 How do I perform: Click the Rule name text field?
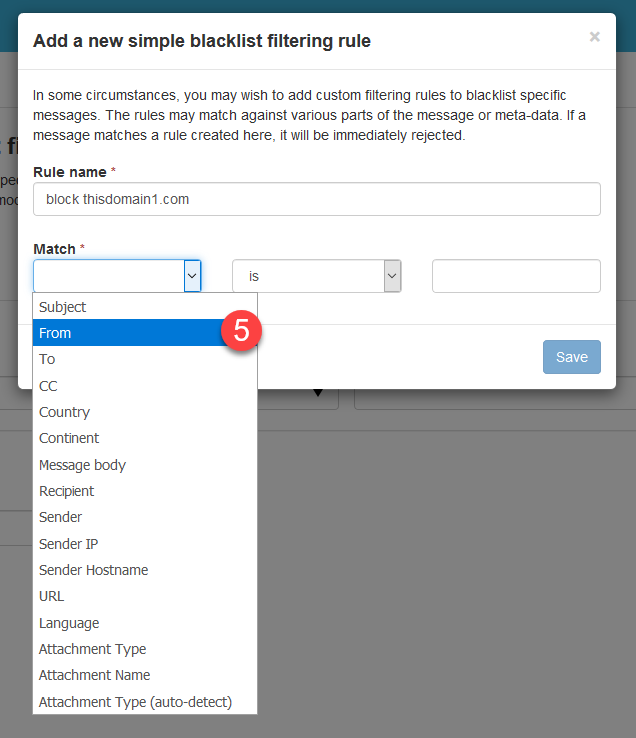pos(316,199)
